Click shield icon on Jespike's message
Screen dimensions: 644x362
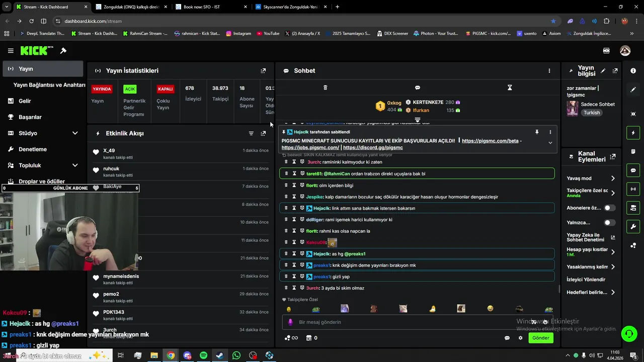pos(302,197)
